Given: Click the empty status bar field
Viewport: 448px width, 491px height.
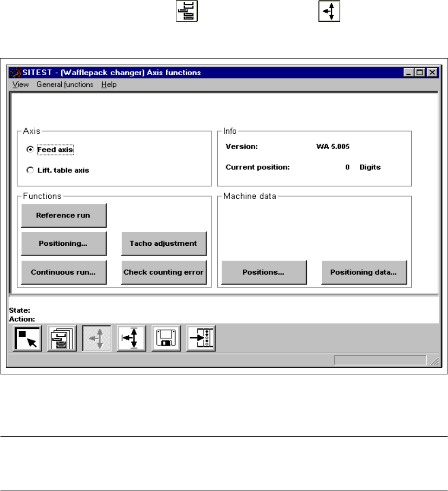Looking at the screenshot, I should point(380,360).
